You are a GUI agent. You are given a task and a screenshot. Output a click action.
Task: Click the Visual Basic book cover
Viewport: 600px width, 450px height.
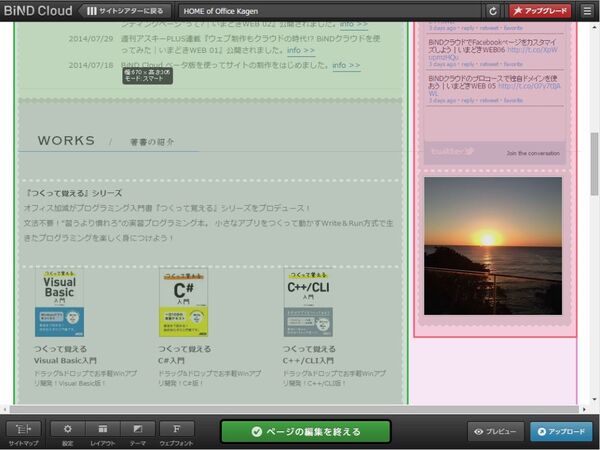[x=59, y=302]
